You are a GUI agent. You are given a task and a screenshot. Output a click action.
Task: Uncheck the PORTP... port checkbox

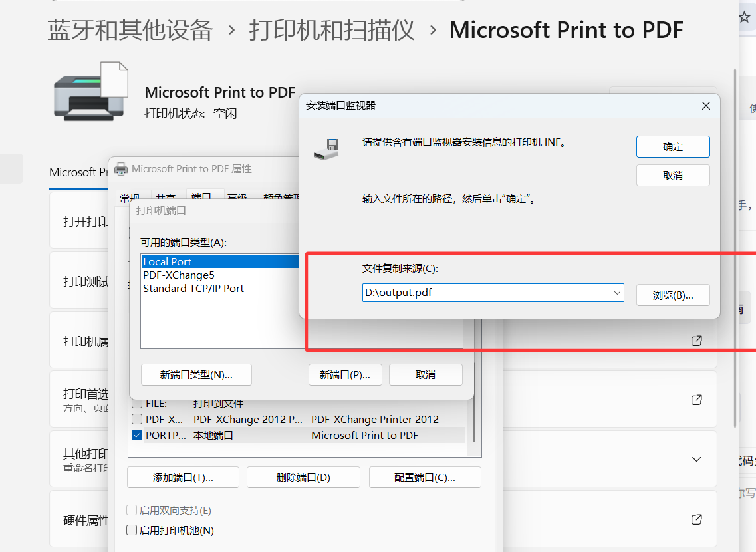click(x=137, y=435)
